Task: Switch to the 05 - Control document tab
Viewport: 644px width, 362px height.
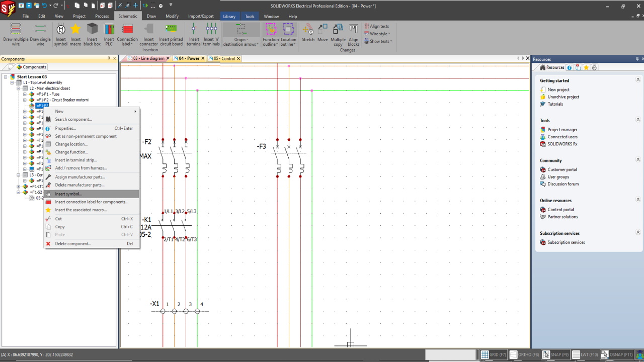Action: click(x=224, y=58)
